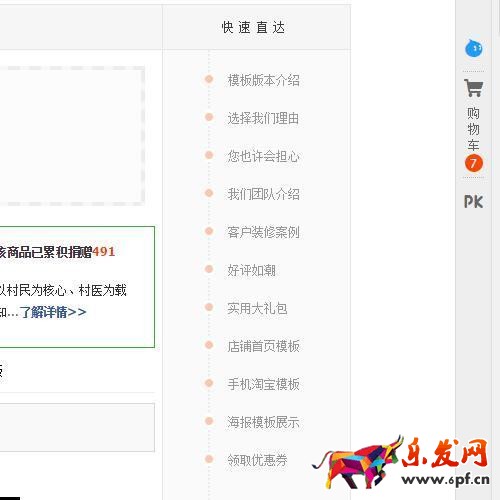Click bullet dot beside 领取优惠券
500x500 pixels.
pyautogui.click(x=209, y=459)
